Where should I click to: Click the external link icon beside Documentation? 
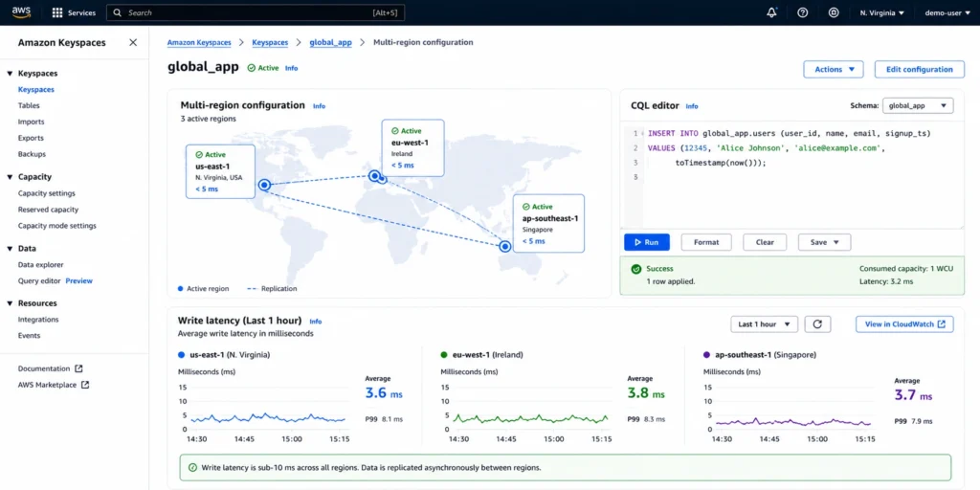point(78,368)
